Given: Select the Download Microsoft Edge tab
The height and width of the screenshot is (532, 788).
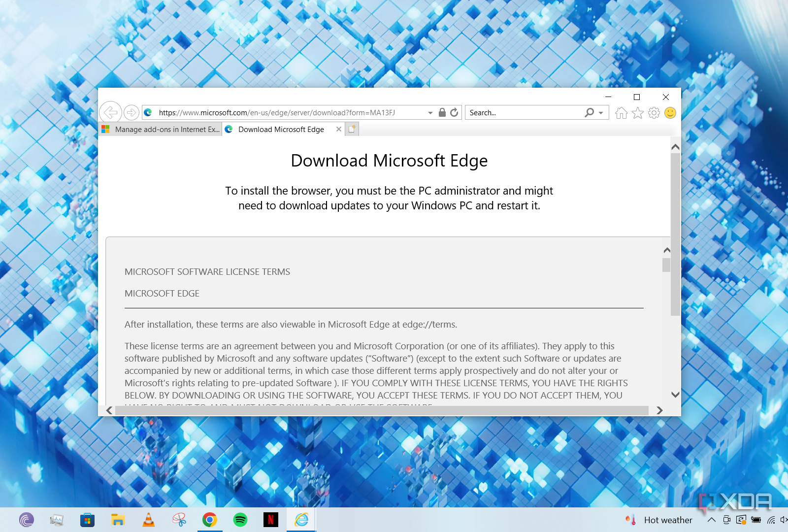Looking at the screenshot, I should point(281,129).
